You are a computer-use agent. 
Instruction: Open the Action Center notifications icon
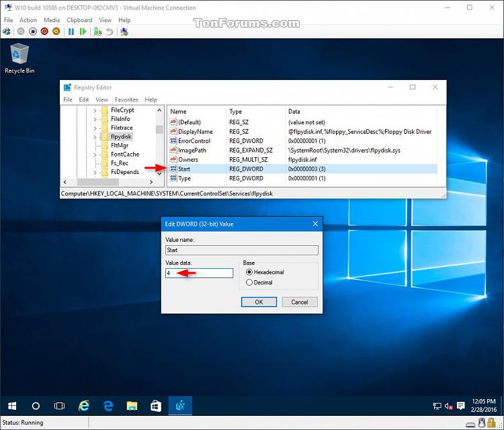click(460, 406)
